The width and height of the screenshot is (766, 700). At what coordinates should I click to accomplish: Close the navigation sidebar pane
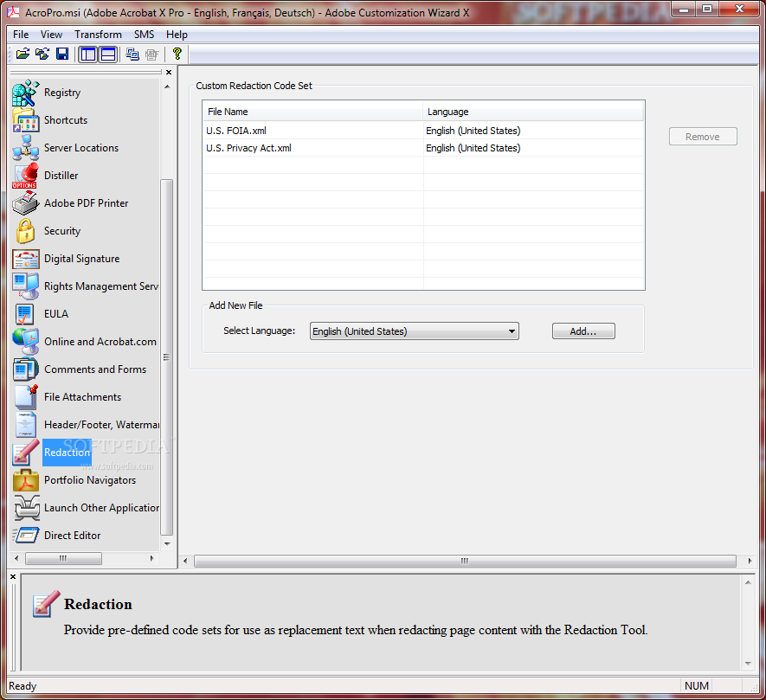[x=169, y=73]
